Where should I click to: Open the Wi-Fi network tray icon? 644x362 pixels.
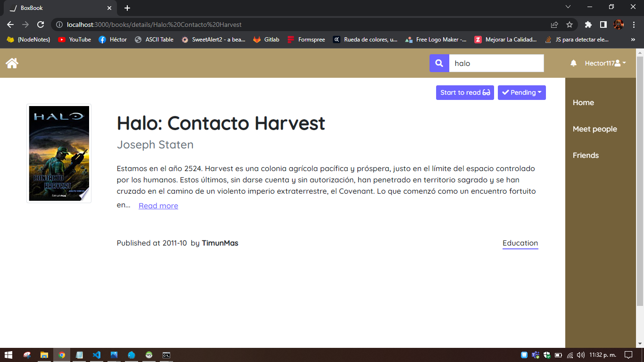tap(570, 355)
